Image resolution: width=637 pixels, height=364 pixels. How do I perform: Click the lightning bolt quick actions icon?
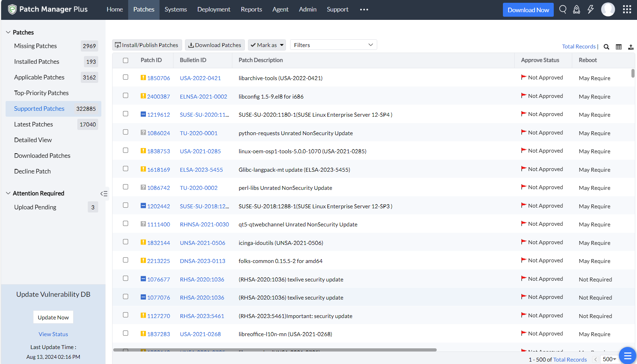(x=590, y=9)
